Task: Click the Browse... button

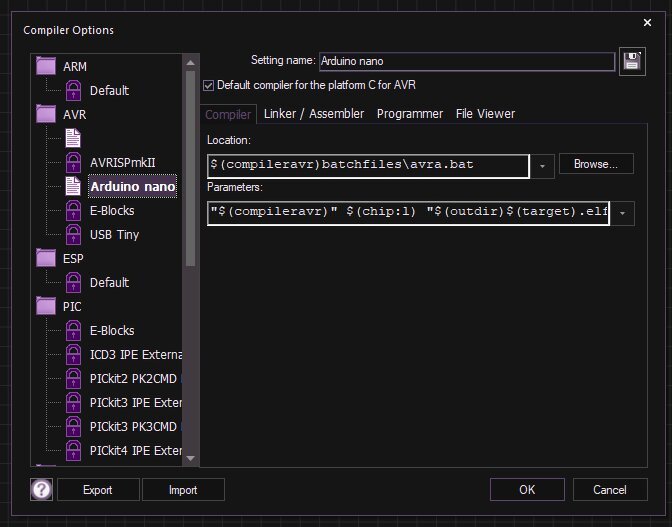Action: coord(596,164)
